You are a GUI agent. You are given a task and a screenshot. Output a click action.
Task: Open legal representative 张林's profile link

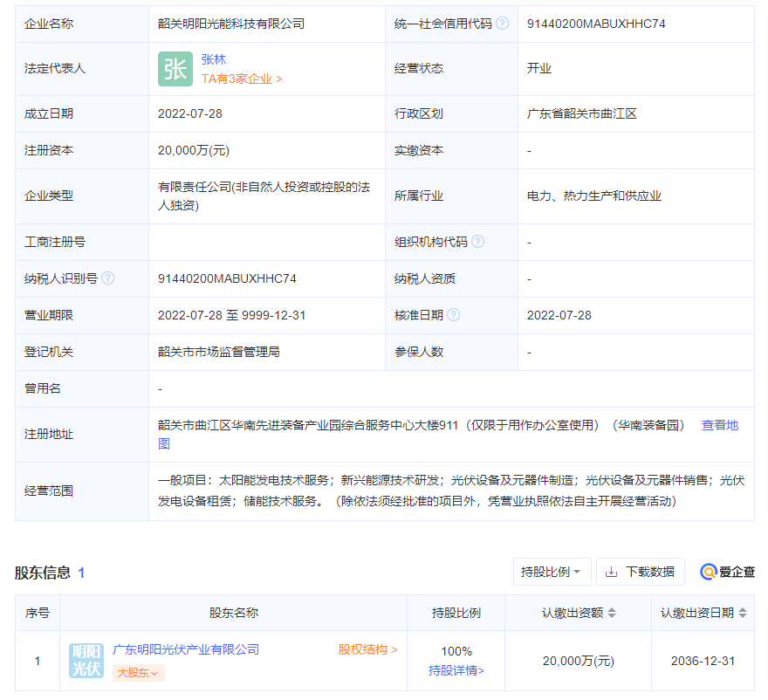214,59
